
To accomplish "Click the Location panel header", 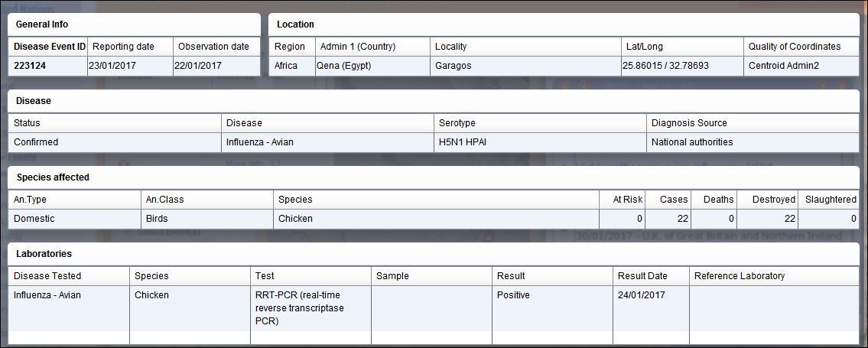I will pyautogui.click(x=296, y=24).
